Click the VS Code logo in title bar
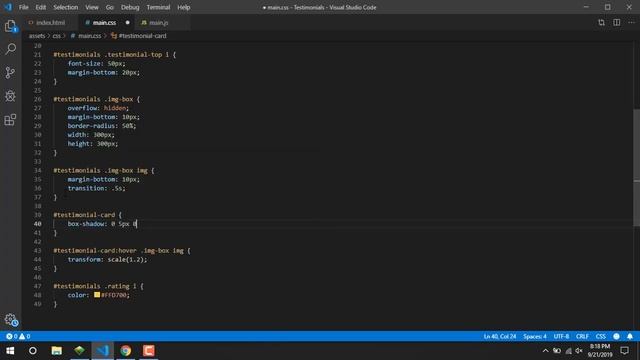Screen dimensions: 640x360 pyautogui.click(x=8, y=7)
